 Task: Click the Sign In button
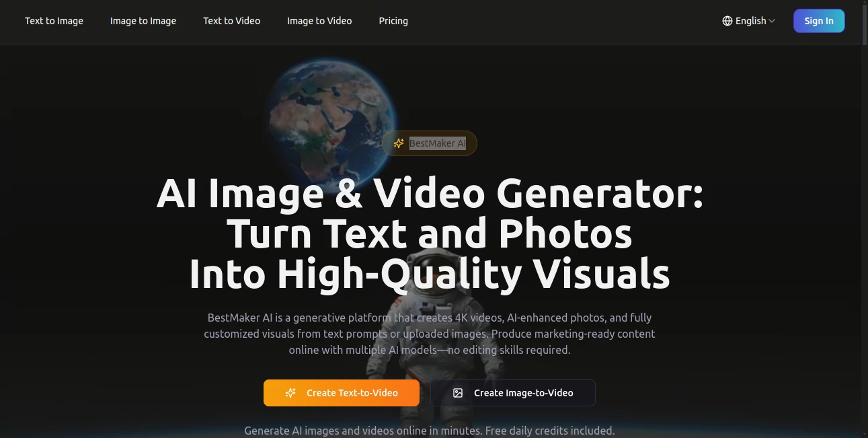819,21
